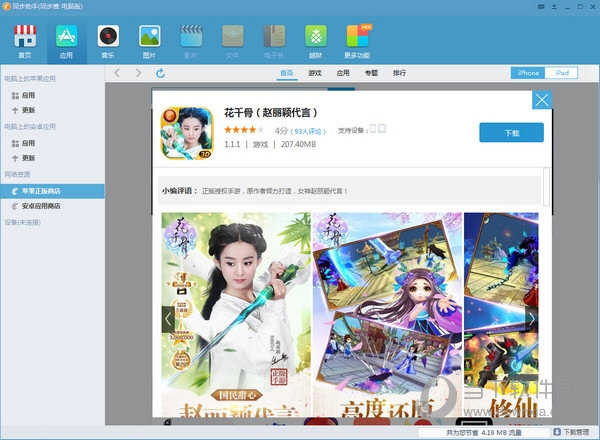The height and width of the screenshot is (441, 600).
Task: Open the 图片 pictures icon
Action: click(149, 41)
